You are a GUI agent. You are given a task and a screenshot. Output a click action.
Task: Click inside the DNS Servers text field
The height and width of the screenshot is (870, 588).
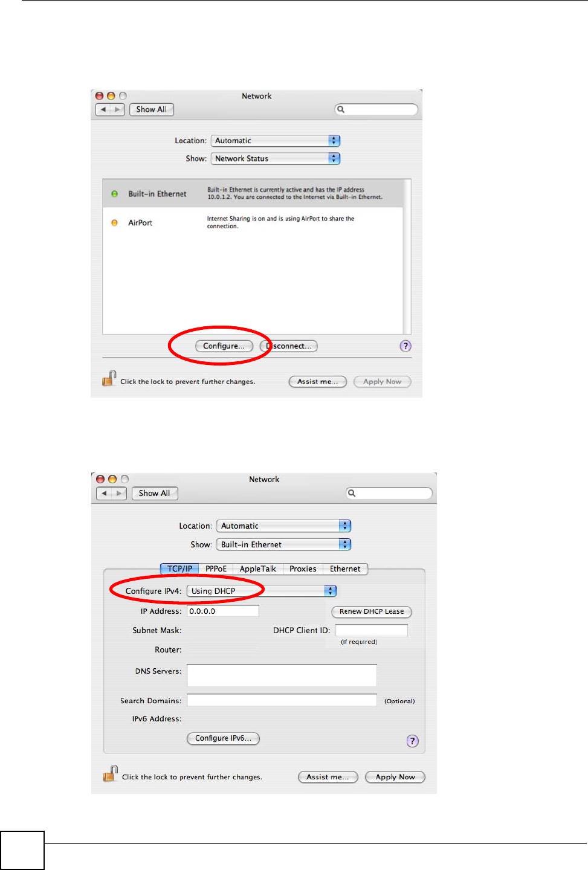coord(282,675)
